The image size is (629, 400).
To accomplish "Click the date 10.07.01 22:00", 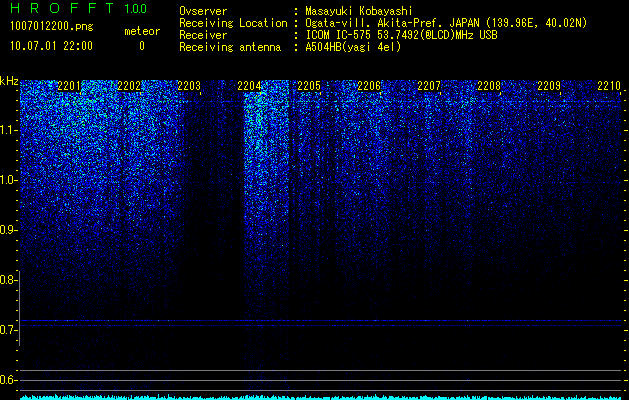I will (51, 46).
